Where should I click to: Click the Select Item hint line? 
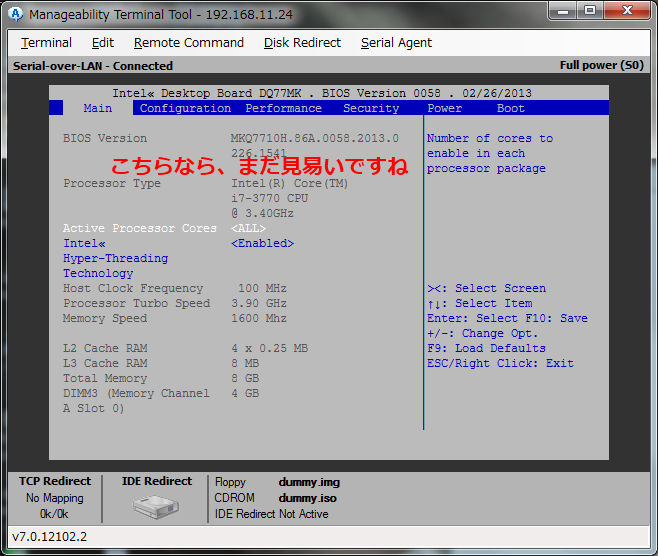tap(480, 303)
